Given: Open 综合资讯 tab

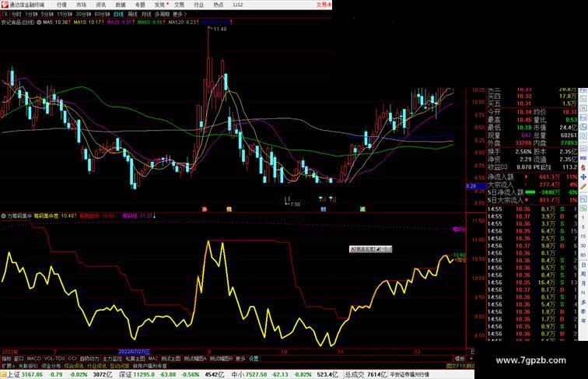Looking at the screenshot, I should pyautogui.click(x=73, y=366).
